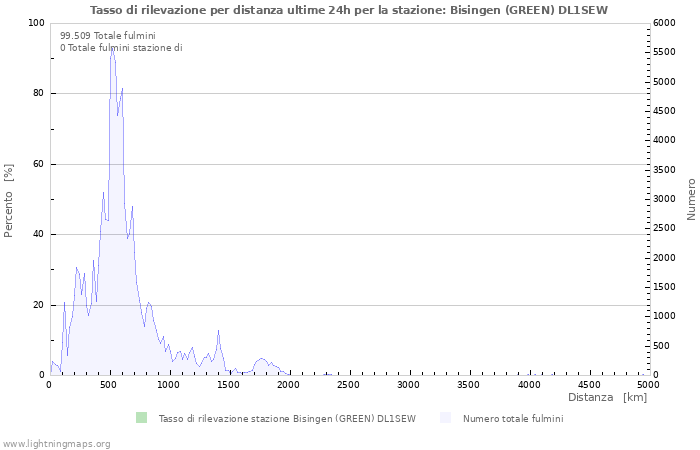This screenshot has width=700, height=450.
Task: Click the 'Numero' right axis label
Action: pos(691,199)
